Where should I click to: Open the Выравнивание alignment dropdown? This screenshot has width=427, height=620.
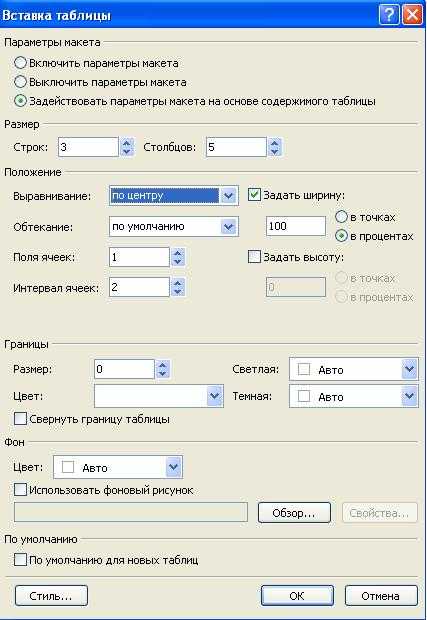[229, 195]
